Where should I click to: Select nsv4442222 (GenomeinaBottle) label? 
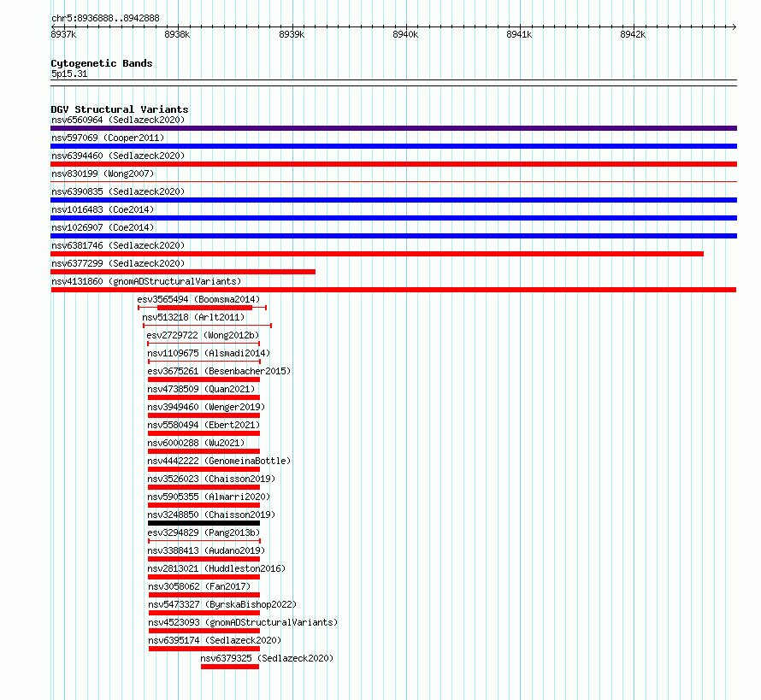[219, 461]
